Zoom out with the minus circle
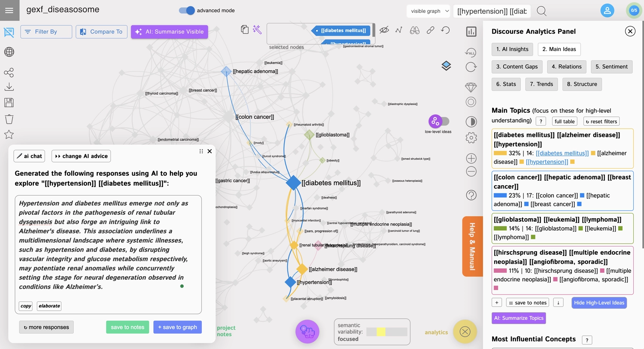644x349 pixels. pos(471,171)
